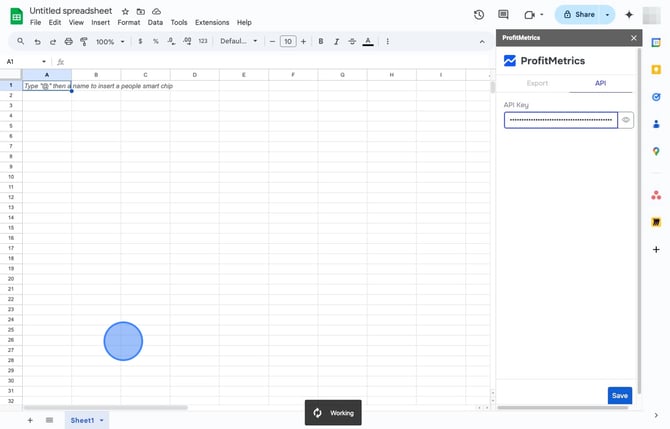Switch to the Export tab in ProfitMetrics

[x=537, y=83]
